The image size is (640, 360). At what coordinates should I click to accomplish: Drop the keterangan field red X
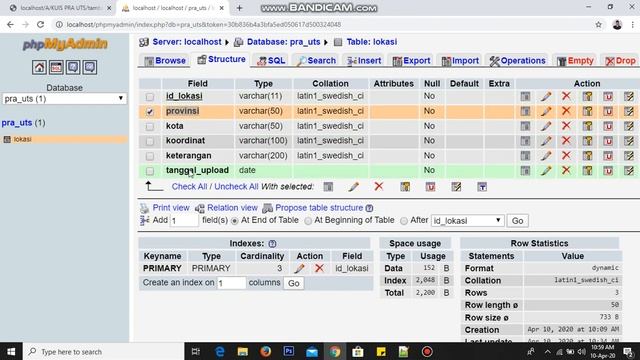click(566, 156)
